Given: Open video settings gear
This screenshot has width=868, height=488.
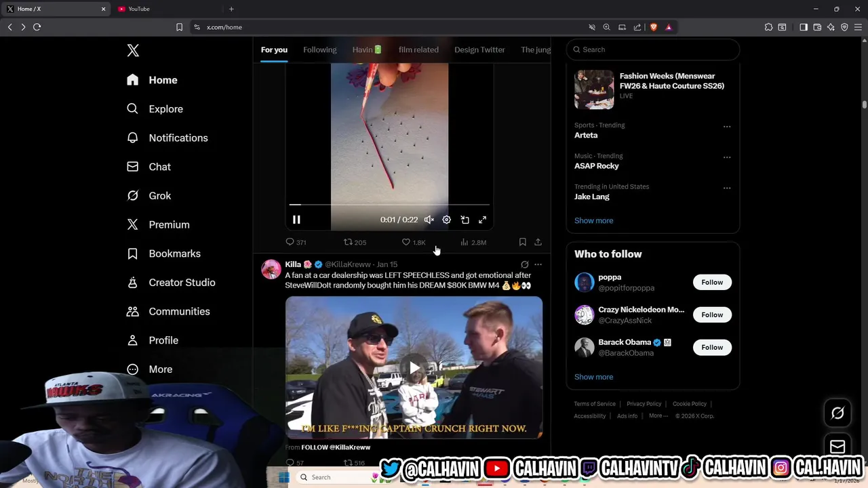Looking at the screenshot, I should click(x=447, y=220).
